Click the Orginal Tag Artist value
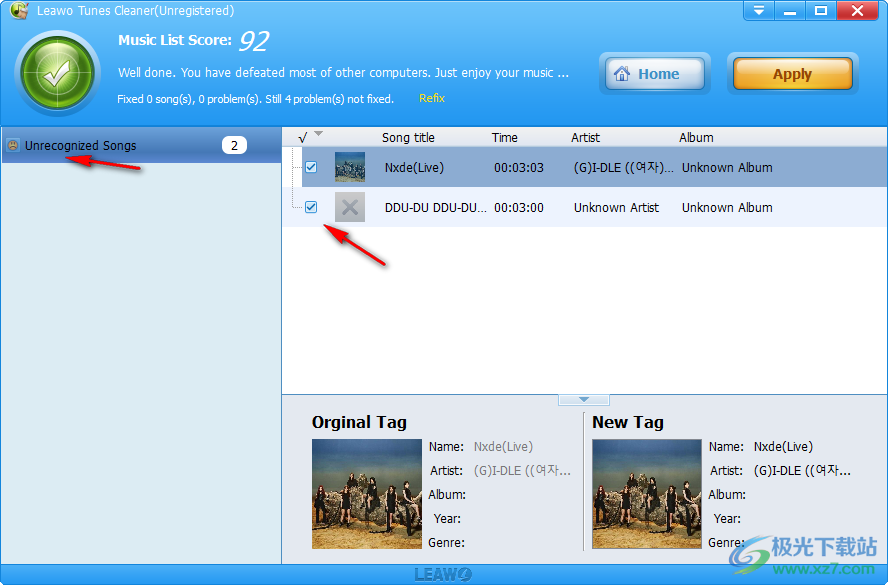 coord(522,471)
